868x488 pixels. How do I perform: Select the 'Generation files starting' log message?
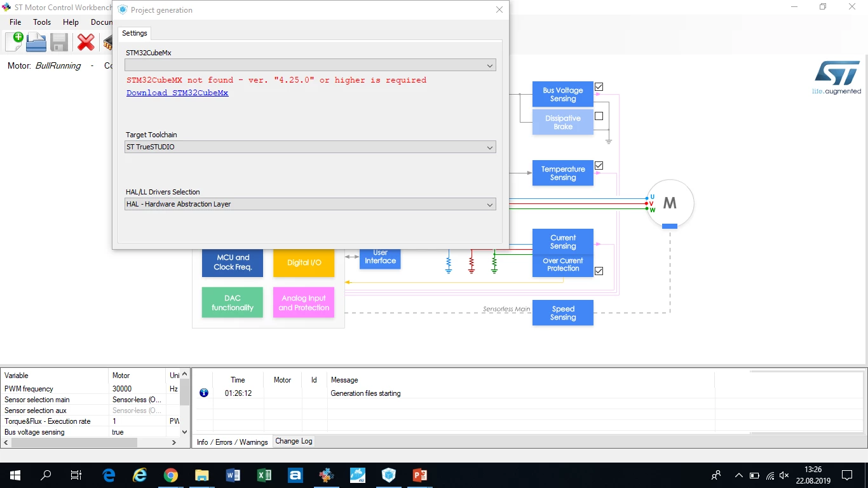coord(365,393)
